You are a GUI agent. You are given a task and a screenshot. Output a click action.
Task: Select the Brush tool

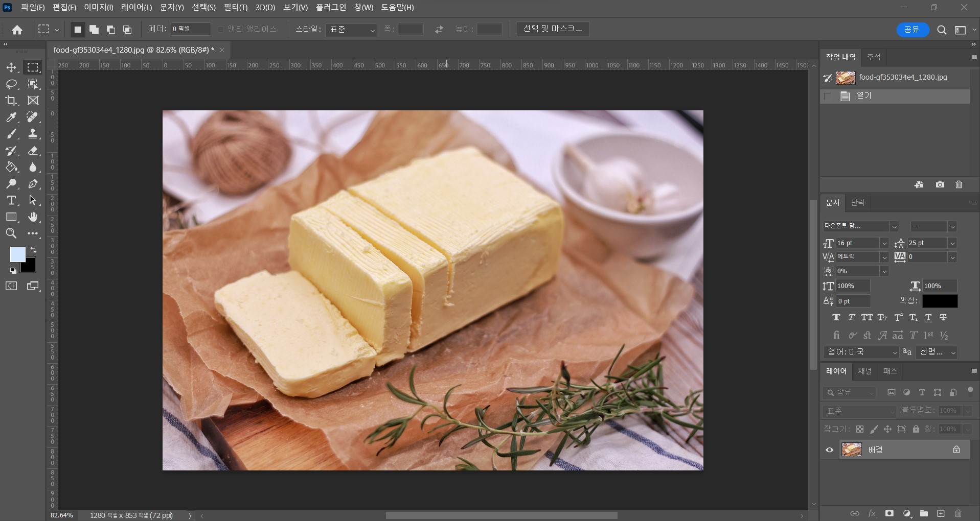click(11, 134)
